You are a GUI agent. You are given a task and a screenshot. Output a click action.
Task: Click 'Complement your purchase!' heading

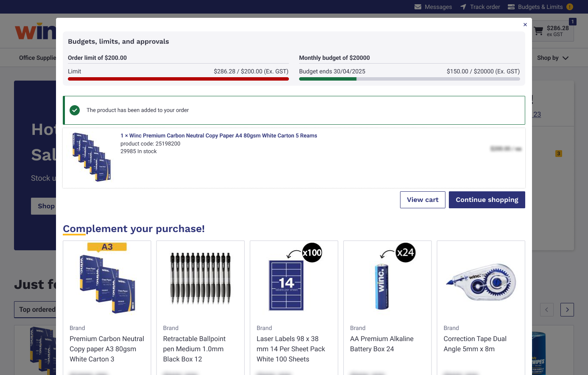pyautogui.click(x=134, y=229)
